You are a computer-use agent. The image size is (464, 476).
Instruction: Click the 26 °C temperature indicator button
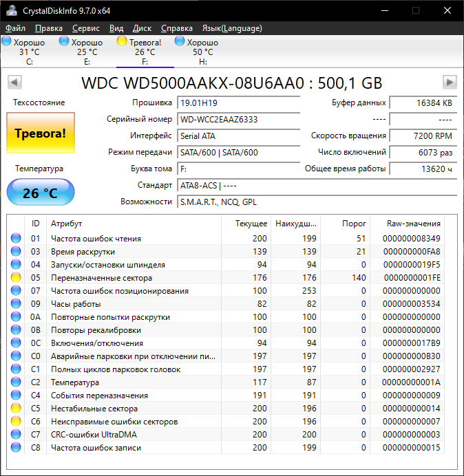click(x=40, y=193)
